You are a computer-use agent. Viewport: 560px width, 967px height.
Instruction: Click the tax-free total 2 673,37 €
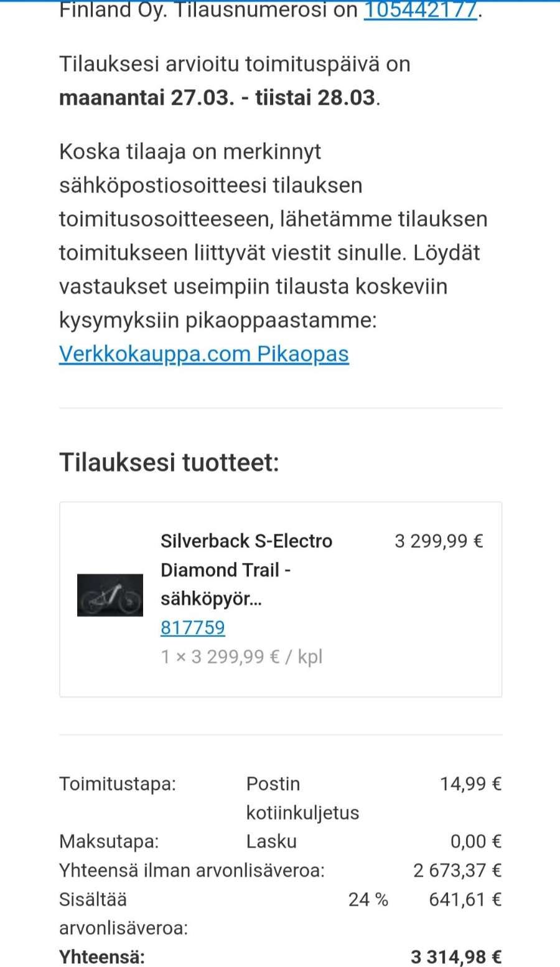click(457, 870)
